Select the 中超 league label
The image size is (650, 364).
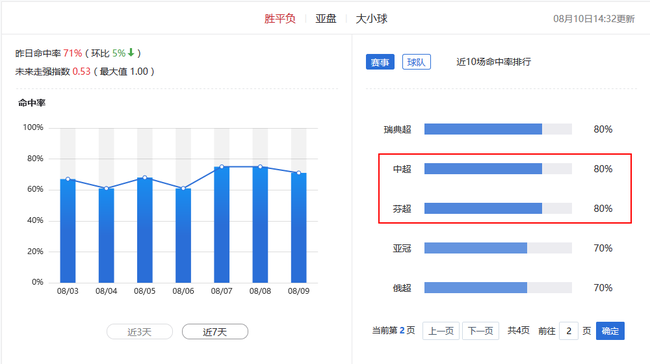(x=402, y=169)
